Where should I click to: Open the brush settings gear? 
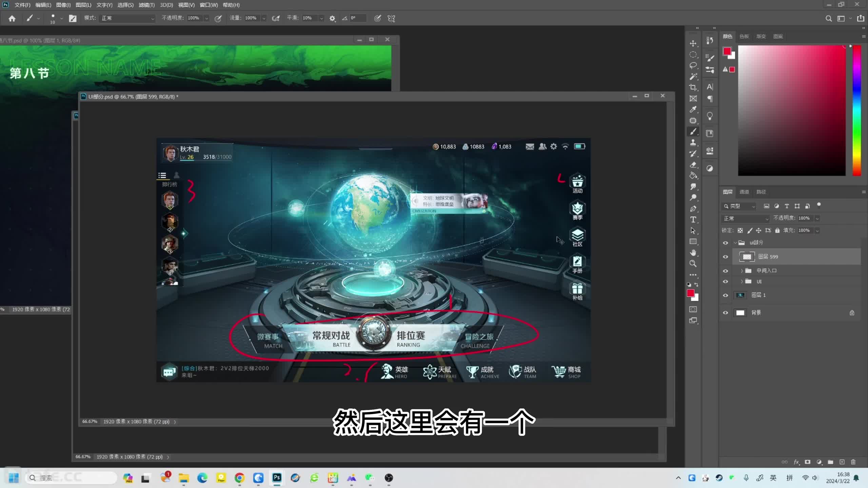tap(332, 18)
